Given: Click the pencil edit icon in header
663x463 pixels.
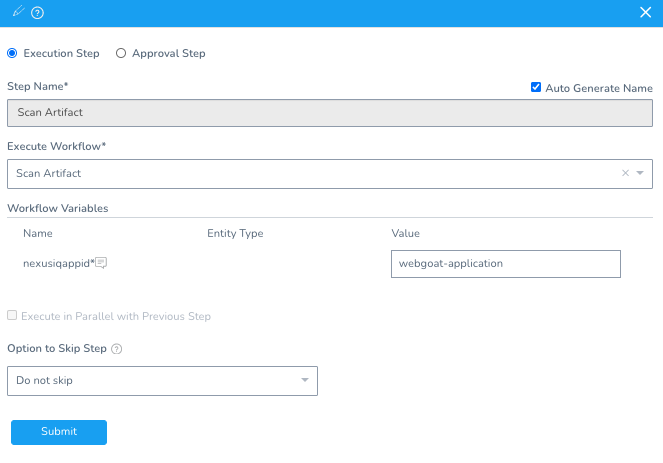Looking at the screenshot, I should (x=18, y=11).
